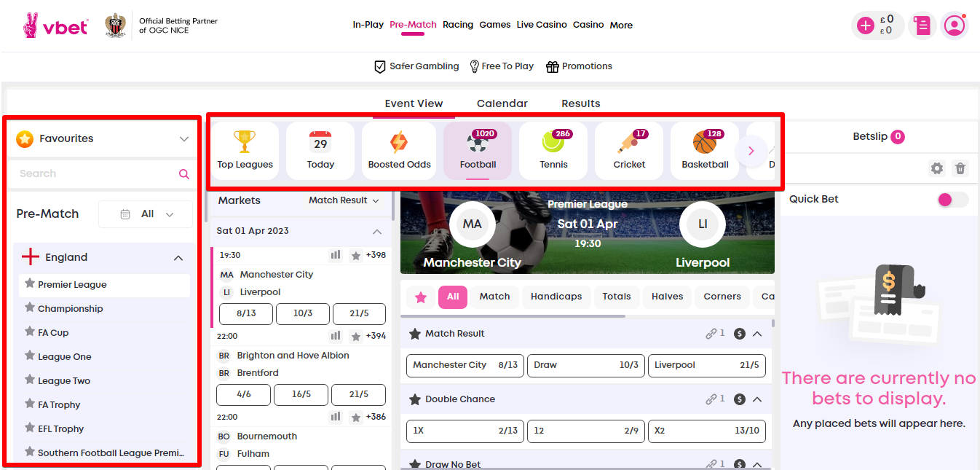Open the FA Trophy league
The height and width of the screenshot is (470, 980).
(59, 405)
